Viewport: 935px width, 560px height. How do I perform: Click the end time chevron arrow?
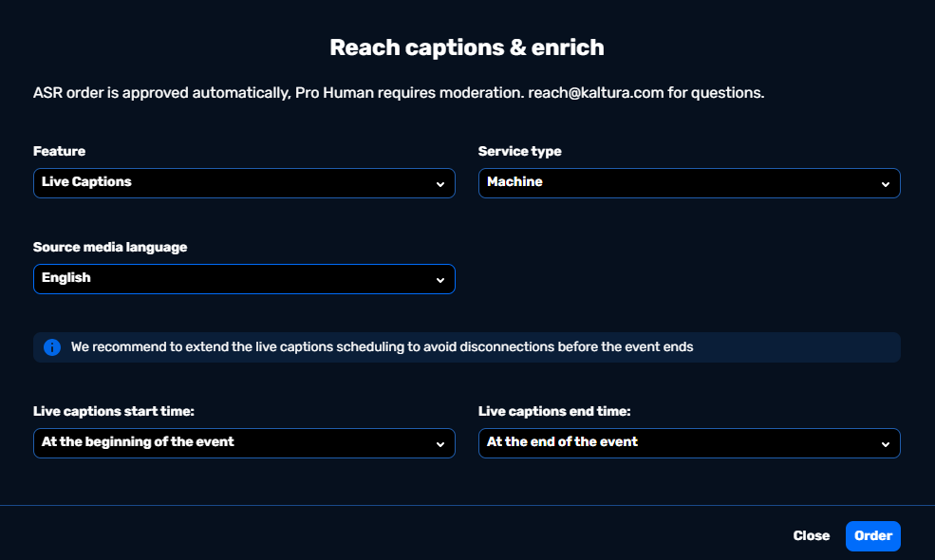pos(885,444)
